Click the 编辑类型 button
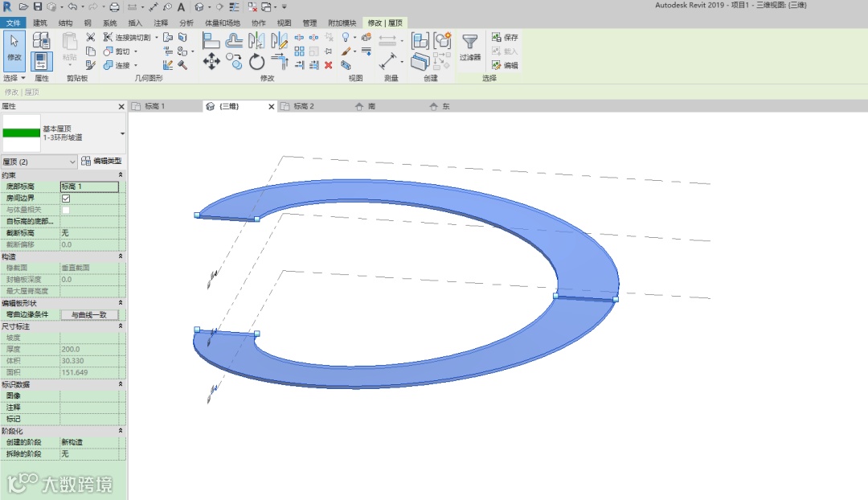The image size is (868, 500). (102, 161)
